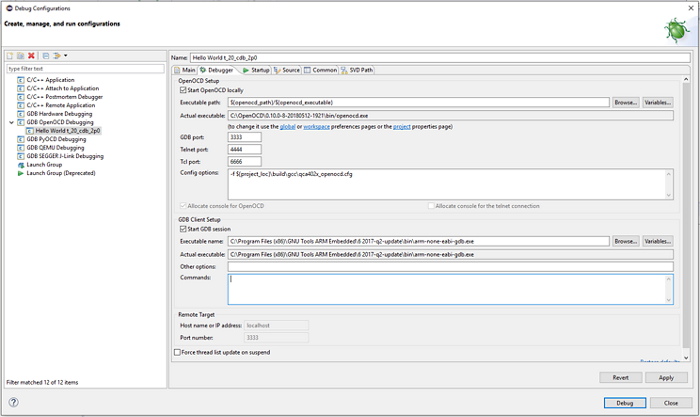
Task: Click Browse for GDB executable name
Action: [x=626, y=242]
